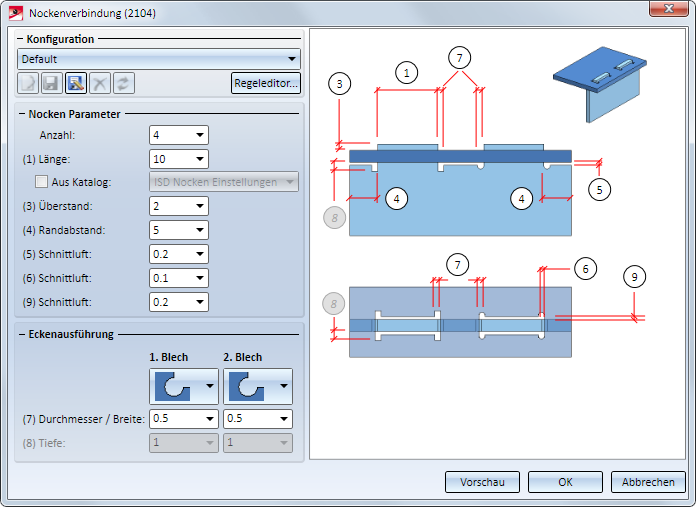
Task: Collapse the Nocken Parameter section
Action: [x=22, y=114]
